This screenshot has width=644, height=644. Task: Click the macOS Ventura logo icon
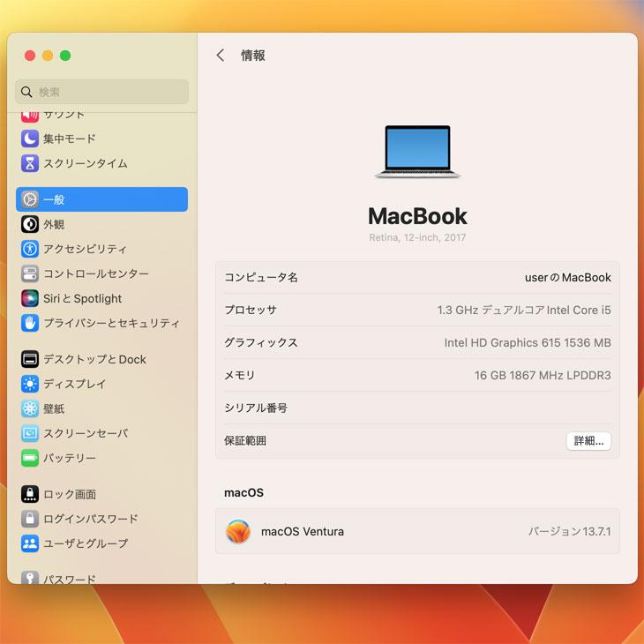tap(238, 531)
